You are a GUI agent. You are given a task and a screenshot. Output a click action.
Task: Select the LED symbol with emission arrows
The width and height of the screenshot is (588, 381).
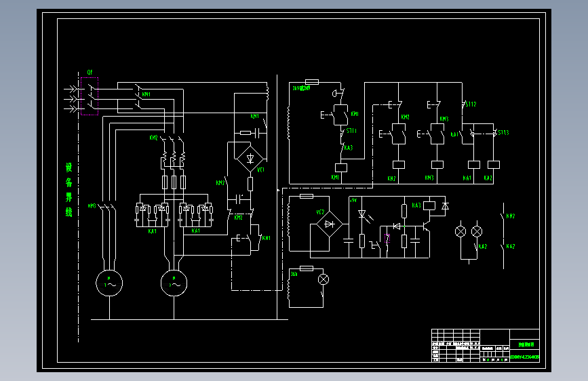click(364, 216)
